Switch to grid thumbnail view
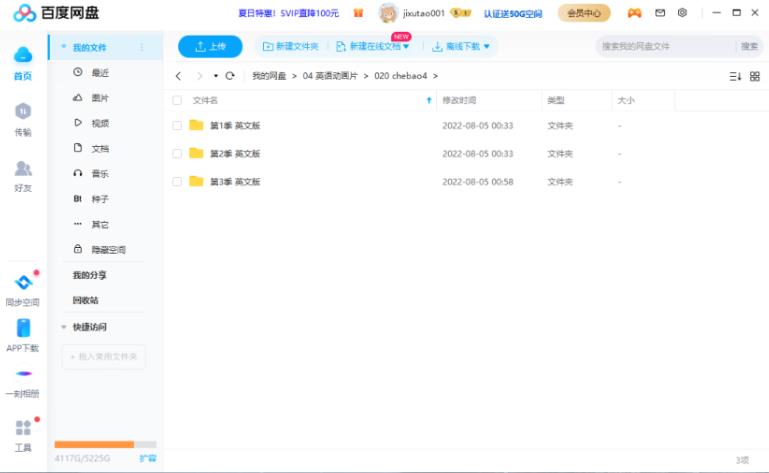 755,76
